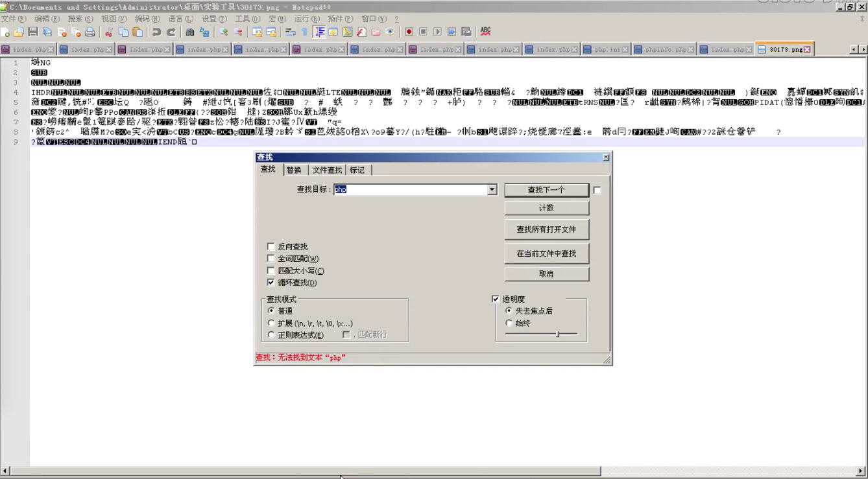Click the Redo arrow icon
The width and height of the screenshot is (868, 479).
(x=171, y=32)
